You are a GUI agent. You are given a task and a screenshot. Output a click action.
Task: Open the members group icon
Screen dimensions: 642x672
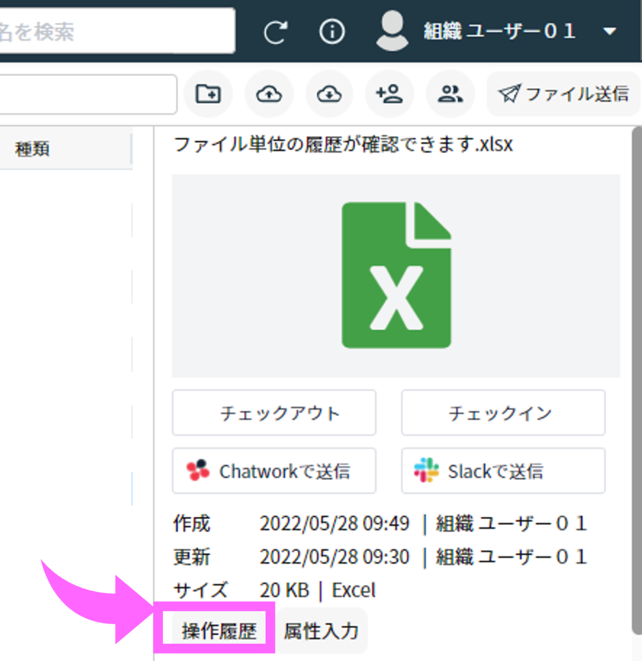(x=450, y=94)
